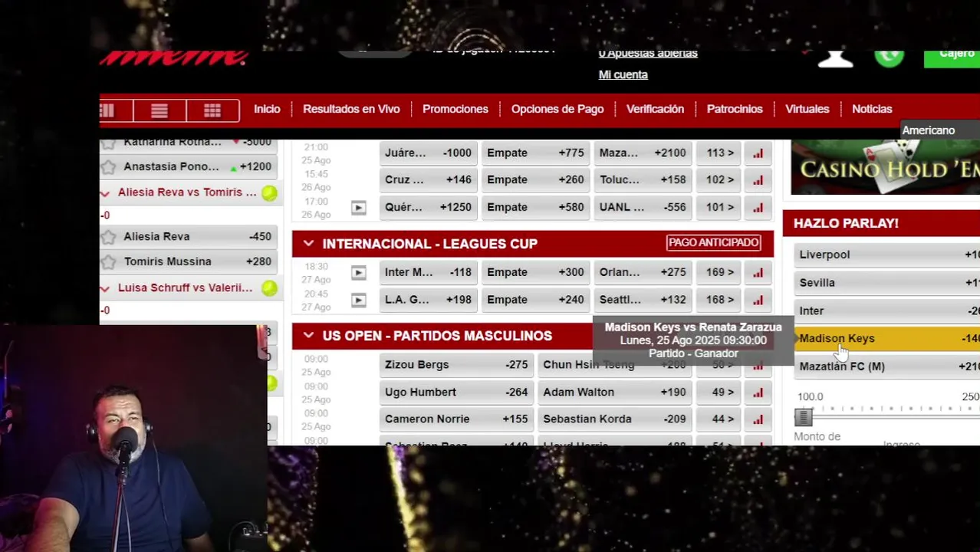Viewport: 980px width, 552px height.
Task: Collapse Luisa Schruff vs Valerii match
Action: click(105, 288)
